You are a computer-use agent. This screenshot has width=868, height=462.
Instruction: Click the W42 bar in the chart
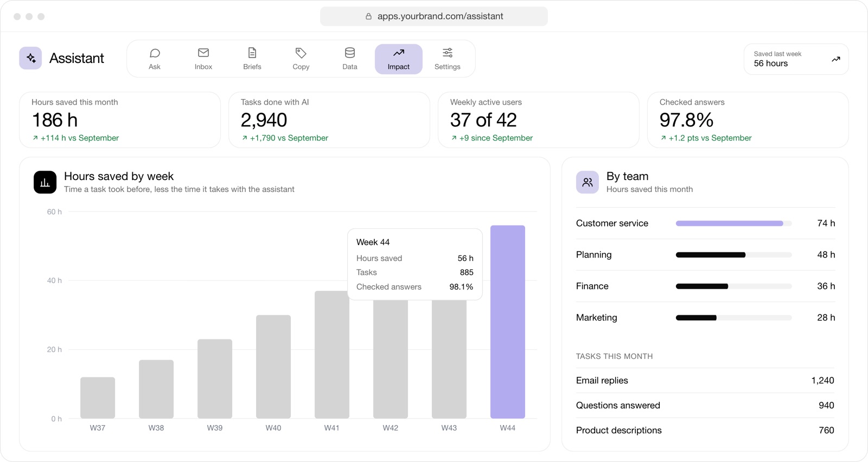[x=391, y=359]
